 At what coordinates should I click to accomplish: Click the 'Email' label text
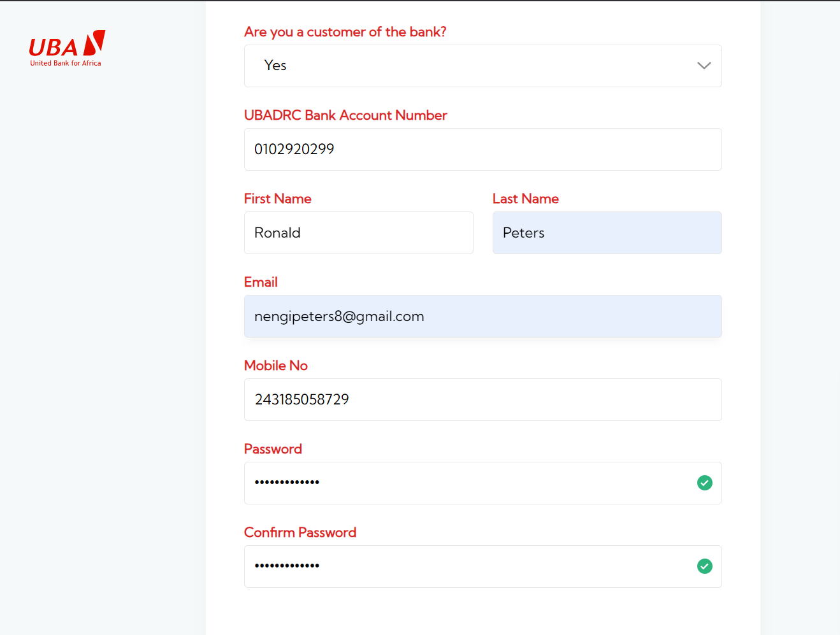pyautogui.click(x=261, y=282)
